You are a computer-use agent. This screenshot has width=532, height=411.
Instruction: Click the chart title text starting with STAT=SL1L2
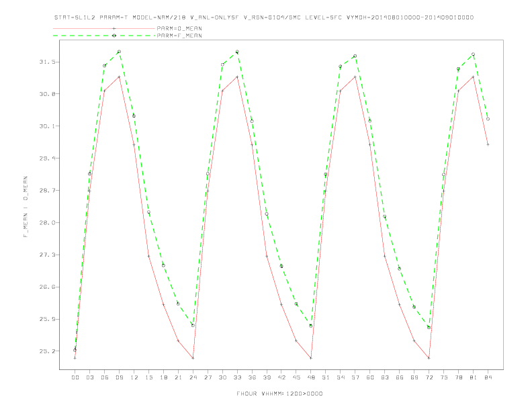[x=263, y=17]
